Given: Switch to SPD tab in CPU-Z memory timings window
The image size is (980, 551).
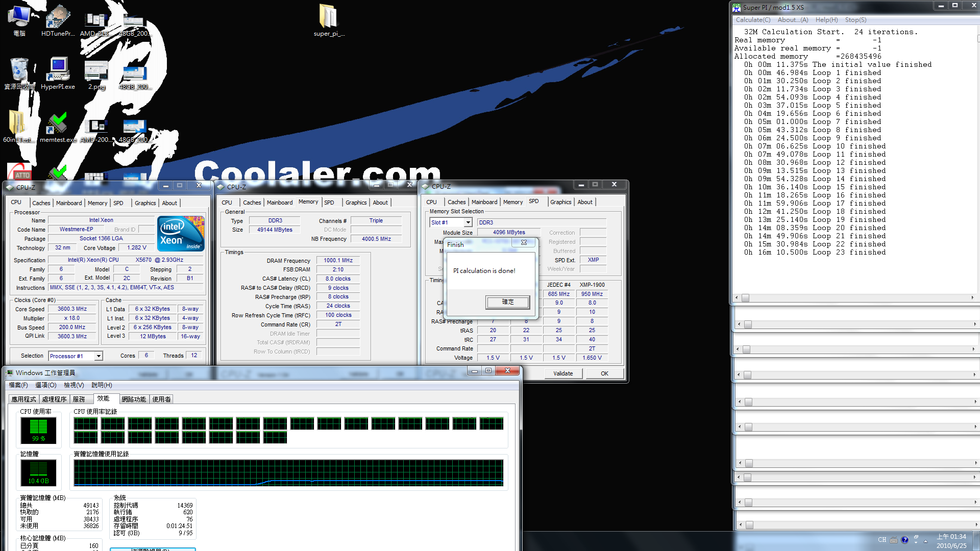Looking at the screenshot, I should click(329, 203).
